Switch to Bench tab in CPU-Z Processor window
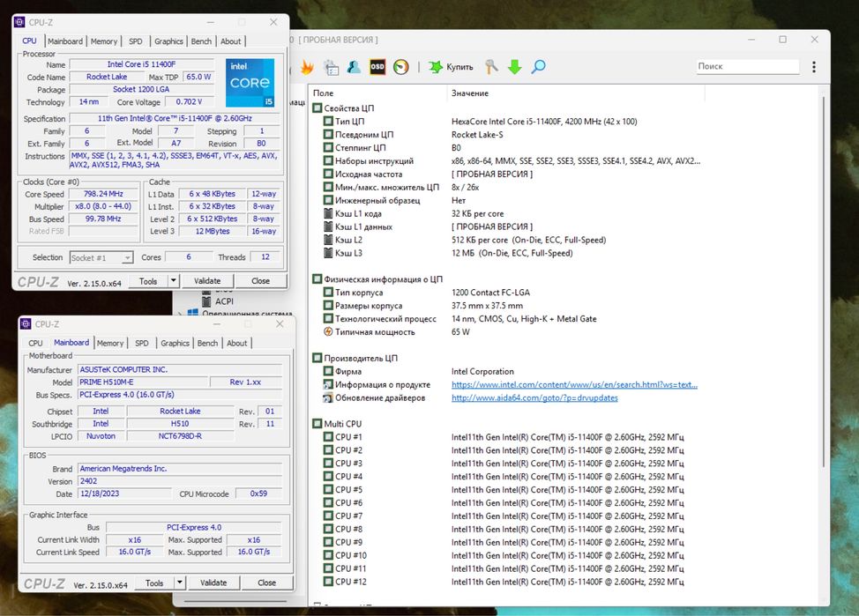Image resolution: width=859 pixels, height=616 pixels. [x=201, y=41]
